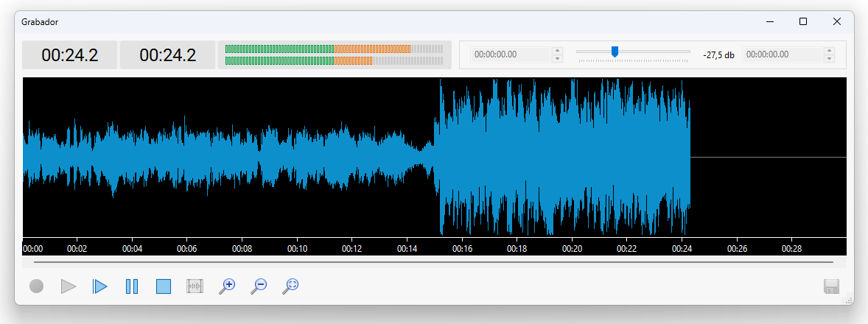The image size is (868, 324).
Task: Click the right 00:00:00.00 time input field
Action: click(782, 54)
